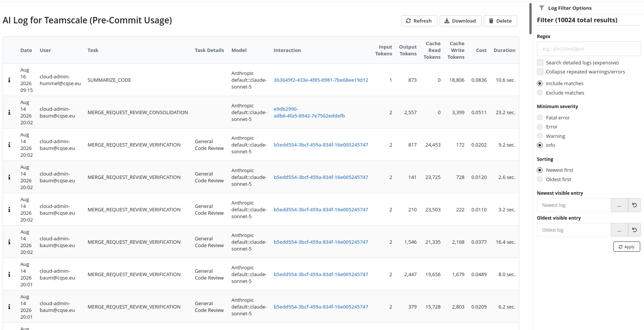Set minimum severity to Error

540,127
